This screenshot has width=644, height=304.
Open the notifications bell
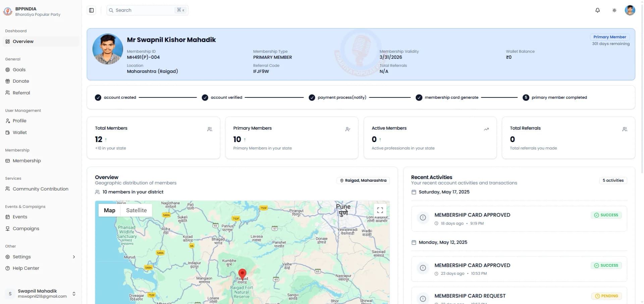[x=597, y=10]
